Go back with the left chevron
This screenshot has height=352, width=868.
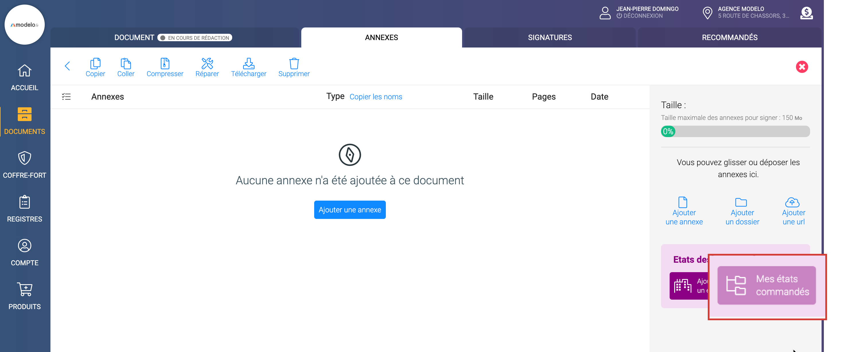pos(67,66)
